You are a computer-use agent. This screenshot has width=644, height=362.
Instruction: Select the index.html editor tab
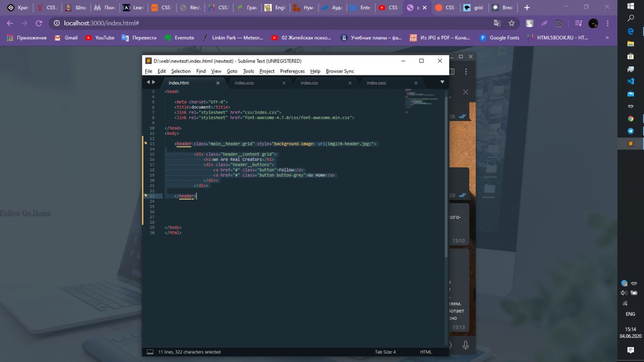pos(179,82)
